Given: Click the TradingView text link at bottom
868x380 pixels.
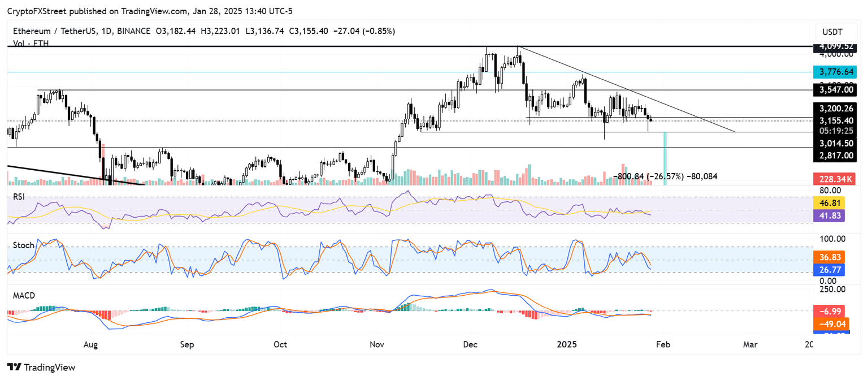Looking at the screenshot, I should [x=49, y=367].
